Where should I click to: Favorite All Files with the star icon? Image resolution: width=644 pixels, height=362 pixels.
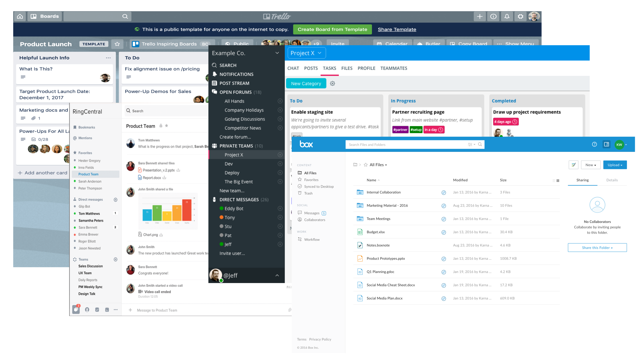tap(365, 165)
